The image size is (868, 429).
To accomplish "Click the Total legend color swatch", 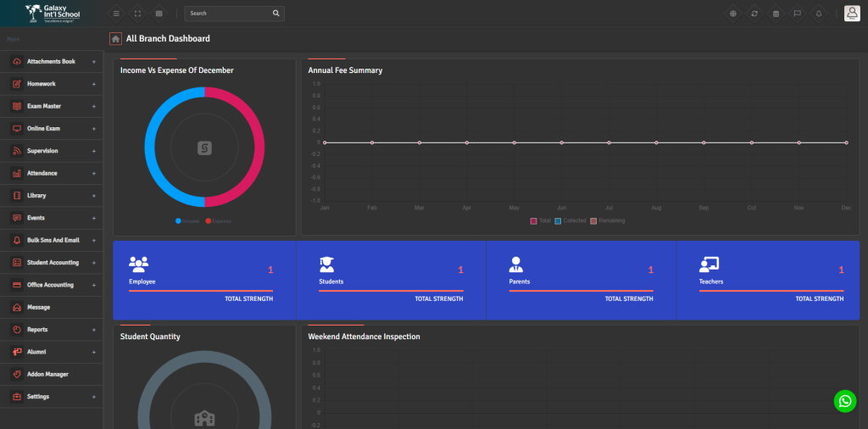I will coord(534,221).
